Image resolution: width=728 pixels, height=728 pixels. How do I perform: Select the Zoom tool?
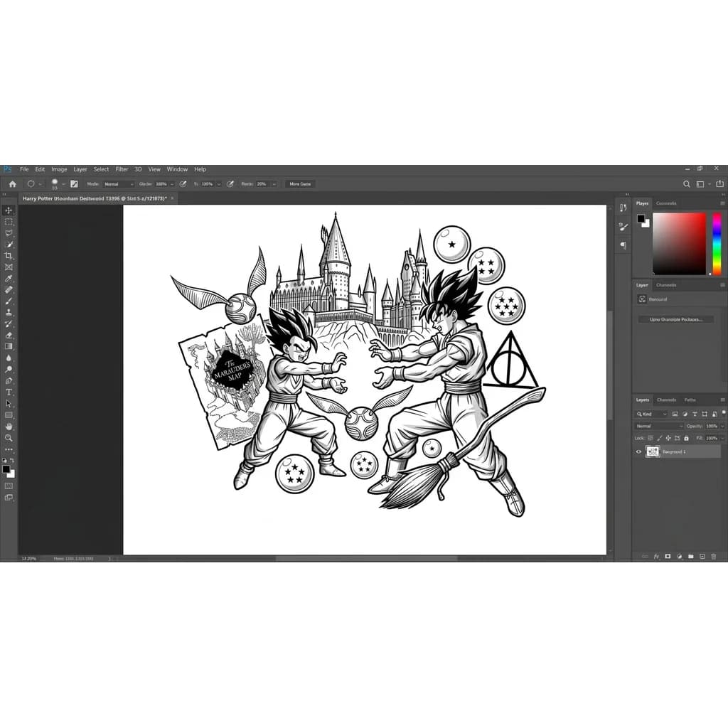tap(9, 437)
